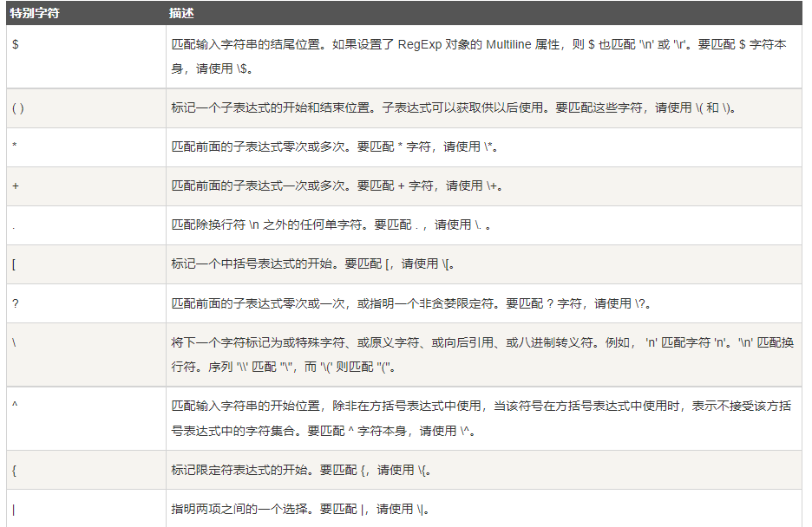Click description '匹配输入字符串的开始位置'
Screen dimensions: 812x527
[484, 418]
